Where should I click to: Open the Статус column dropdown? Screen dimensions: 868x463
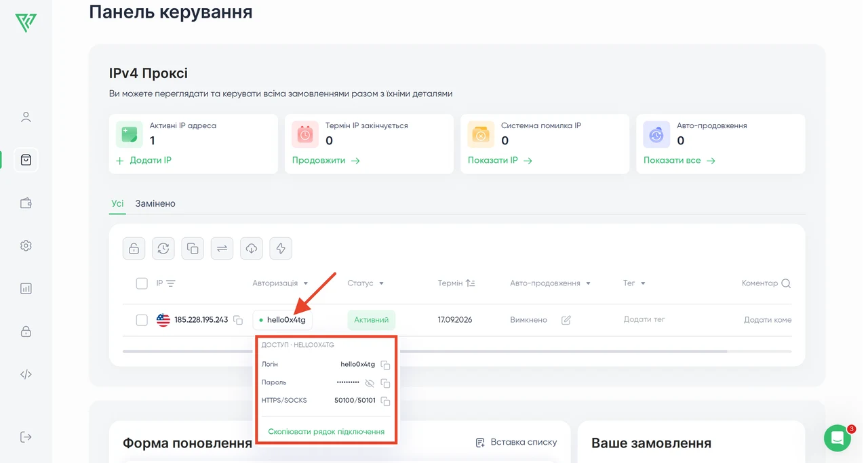click(381, 283)
